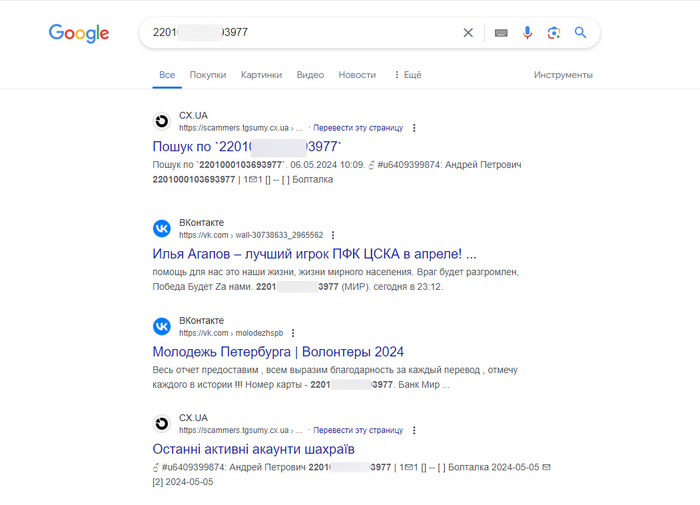
Task: Start voice search with microphone icon
Action: point(527,33)
